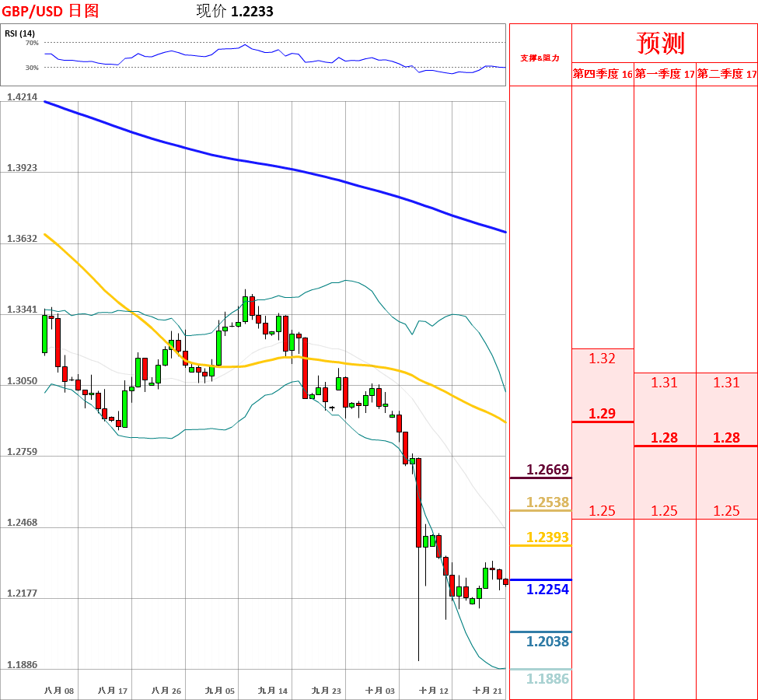
Task: Click bold 1.28 in the 第二季度 17 column
Action: tap(727, 438)
